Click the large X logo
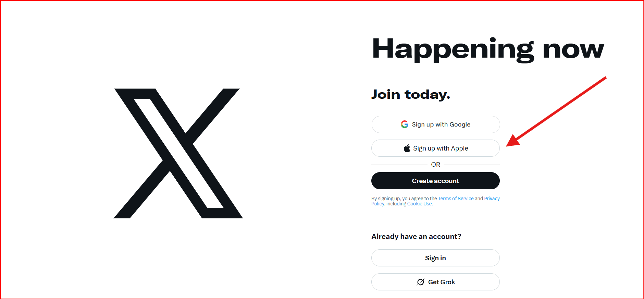This screenshot has width=644, height=299. click(x=178, y=153)
